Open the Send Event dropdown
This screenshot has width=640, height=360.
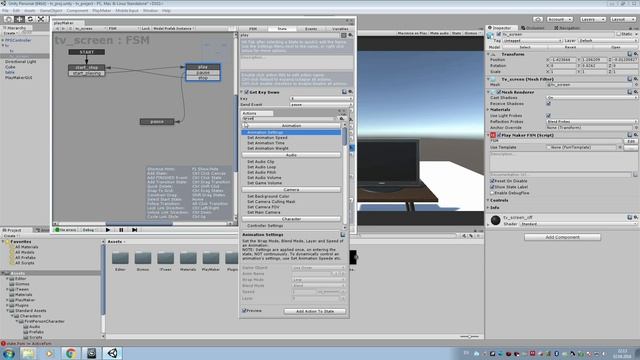[321, 104]
